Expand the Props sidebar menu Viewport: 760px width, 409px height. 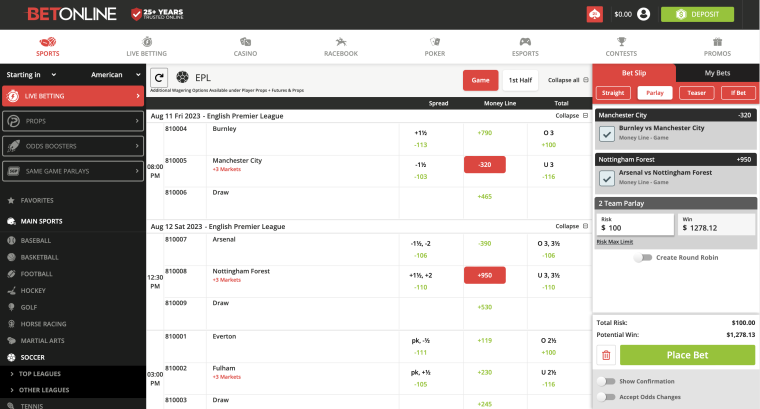[73, 121]
